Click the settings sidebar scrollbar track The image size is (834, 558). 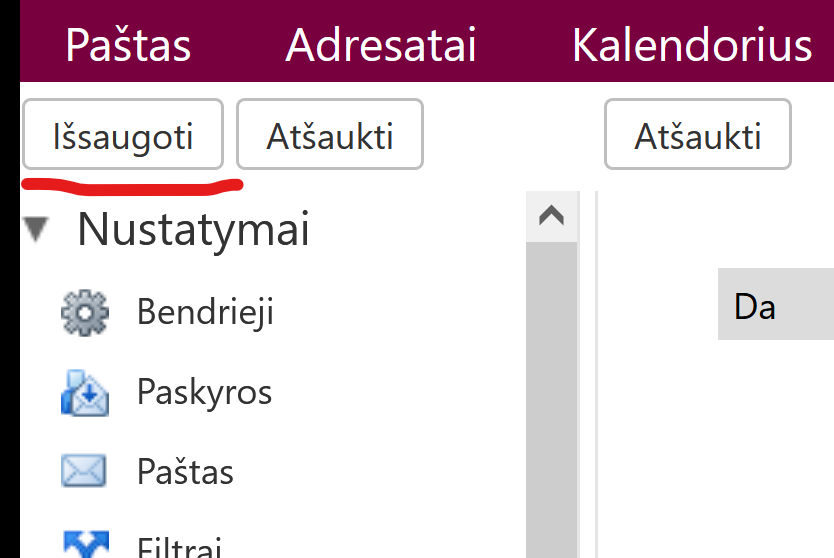tap(551, 400)
